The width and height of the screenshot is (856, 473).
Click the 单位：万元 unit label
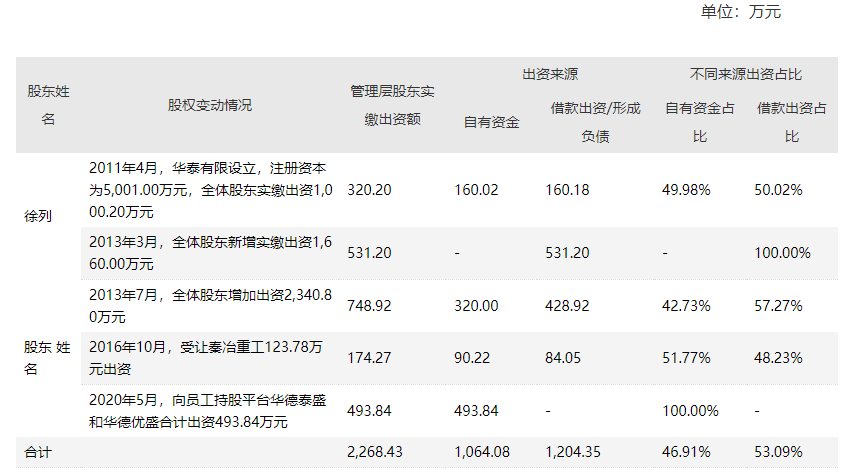[x=741, y=12]
